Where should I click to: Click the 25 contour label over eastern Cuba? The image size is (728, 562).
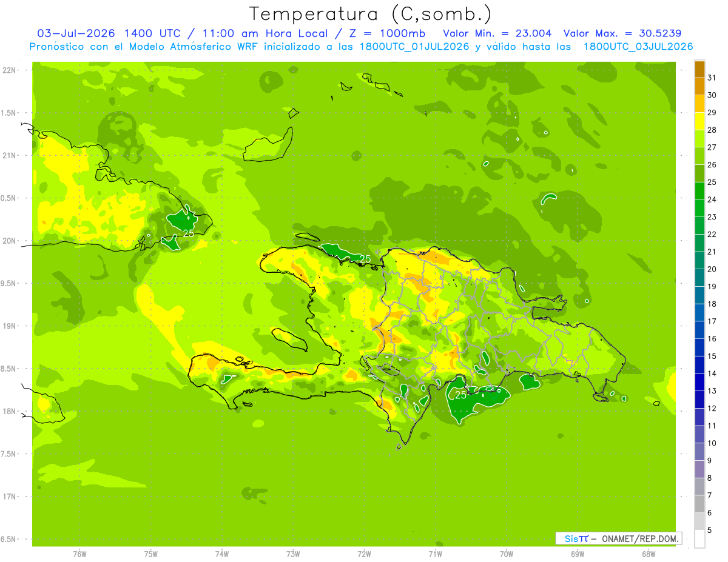pos(188,233)
